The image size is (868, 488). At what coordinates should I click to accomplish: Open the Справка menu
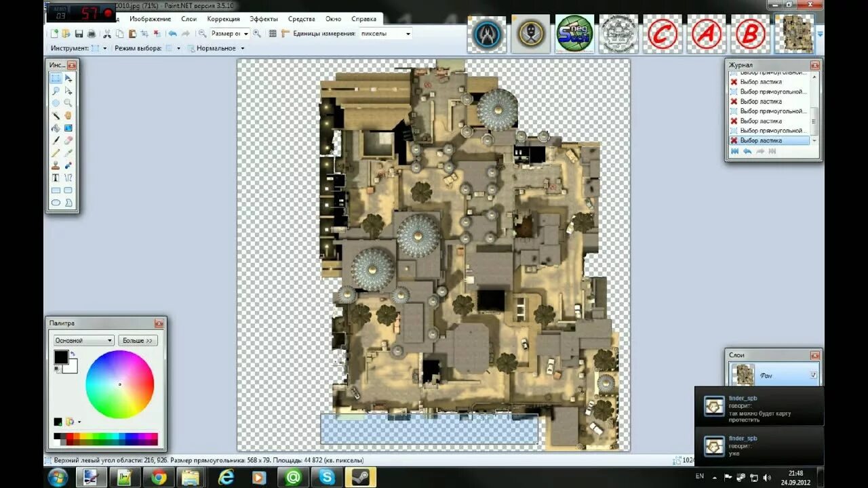point(364,19)
